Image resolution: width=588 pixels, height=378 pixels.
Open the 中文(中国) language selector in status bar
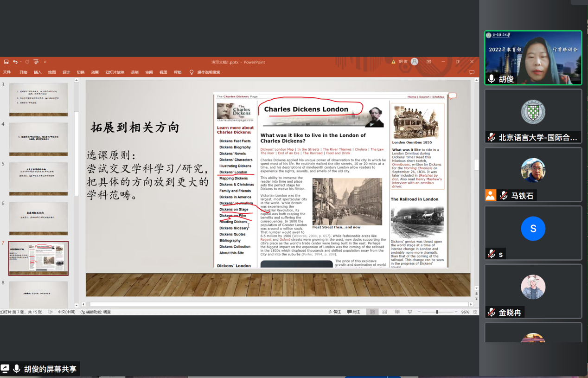[x=66, y=312]
